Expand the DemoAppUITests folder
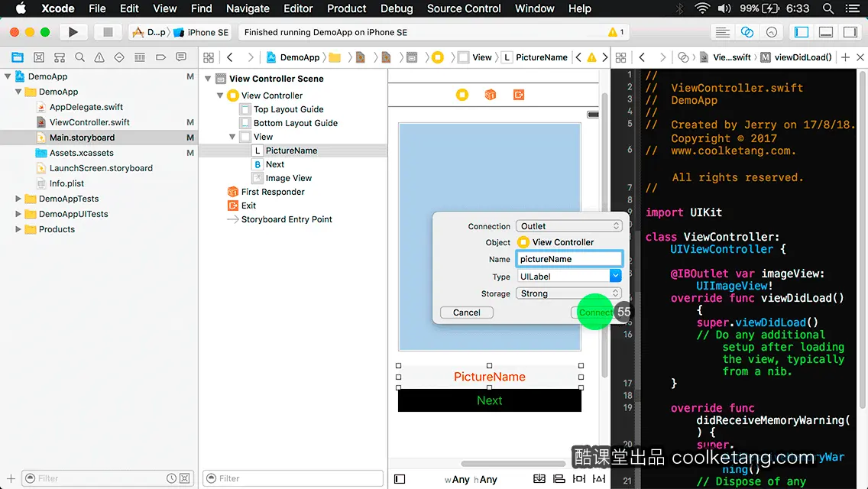The width and height of the screenshot is (868, 489). click(18, 214)
